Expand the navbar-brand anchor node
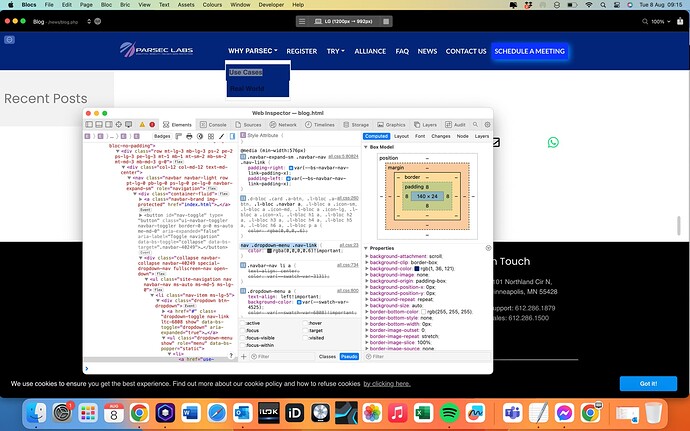The image size is (690, 431). pyautogui.click(x=141, y=199)
